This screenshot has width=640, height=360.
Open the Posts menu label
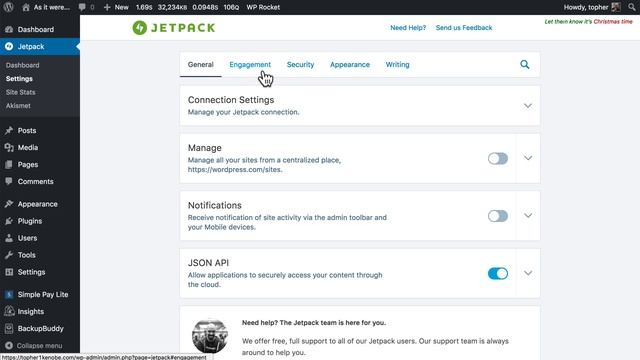point(27,131)
